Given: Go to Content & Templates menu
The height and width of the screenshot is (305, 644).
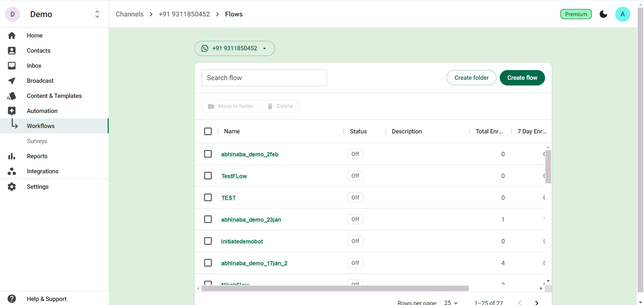Looking at the screenshot, I should click(54, 96).
